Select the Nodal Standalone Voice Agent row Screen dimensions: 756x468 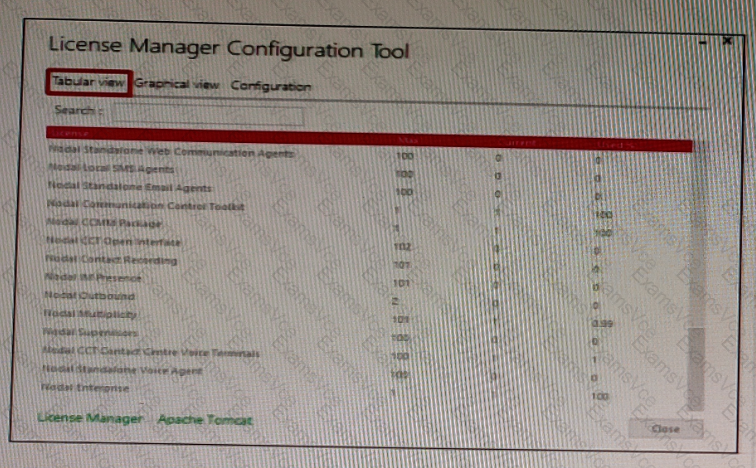click(124, 370)
